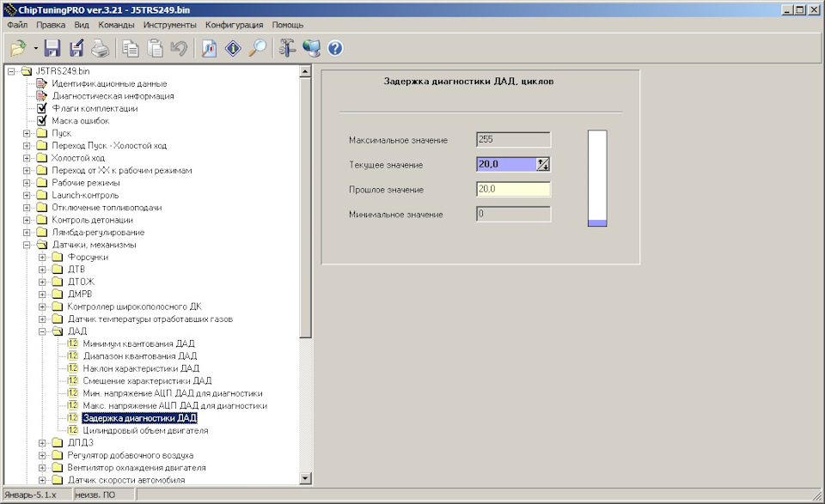
Task: Click the parameter icon beside Смещение характеристики ДАД
Action: point(72,380)
